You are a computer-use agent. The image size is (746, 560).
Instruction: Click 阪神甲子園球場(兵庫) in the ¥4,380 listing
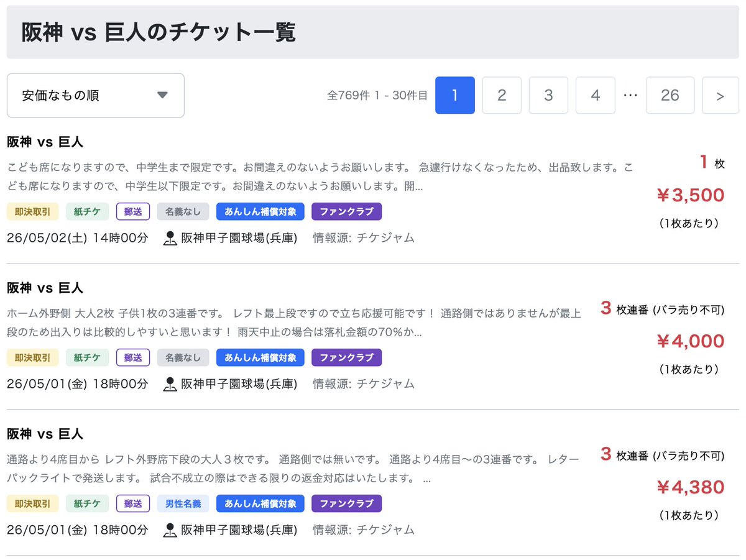[239, 530]
